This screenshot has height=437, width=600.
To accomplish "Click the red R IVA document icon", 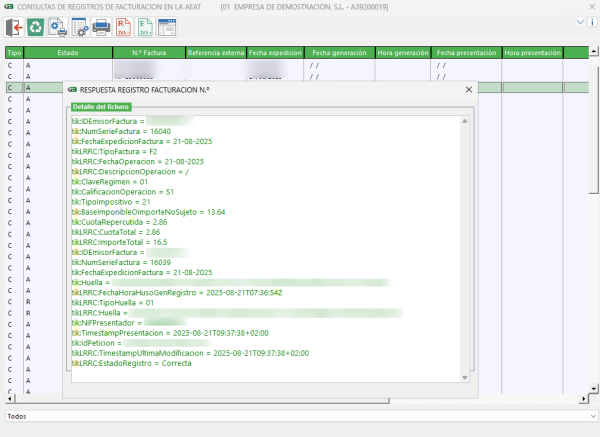I will [x=123, y=28].
